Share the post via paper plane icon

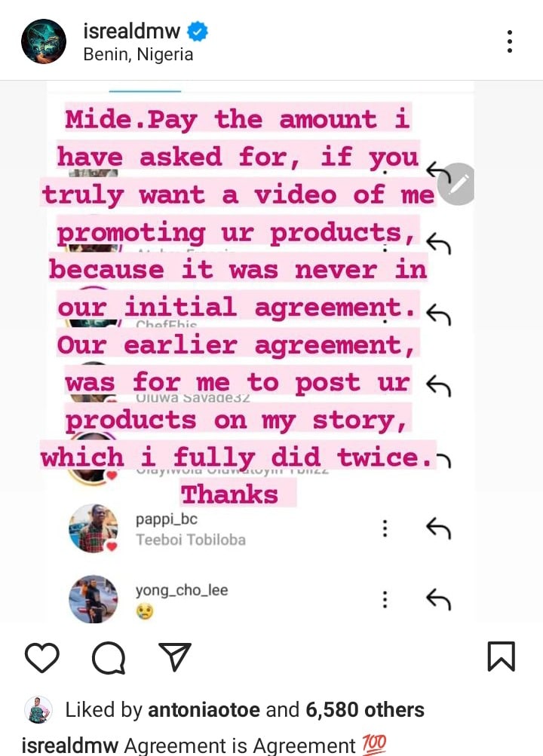coord(175,657)
